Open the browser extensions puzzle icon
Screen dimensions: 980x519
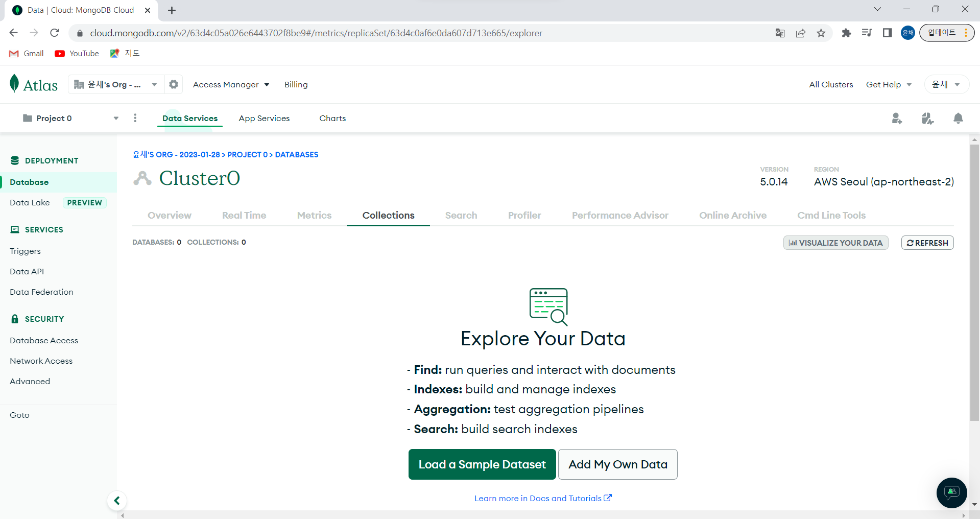coord(846,33)
